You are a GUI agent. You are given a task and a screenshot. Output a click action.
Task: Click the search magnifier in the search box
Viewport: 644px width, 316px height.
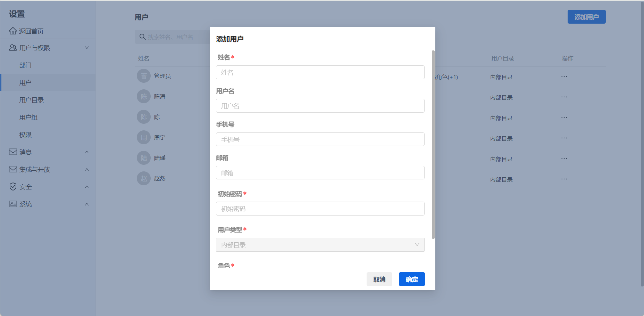[142, 37]
